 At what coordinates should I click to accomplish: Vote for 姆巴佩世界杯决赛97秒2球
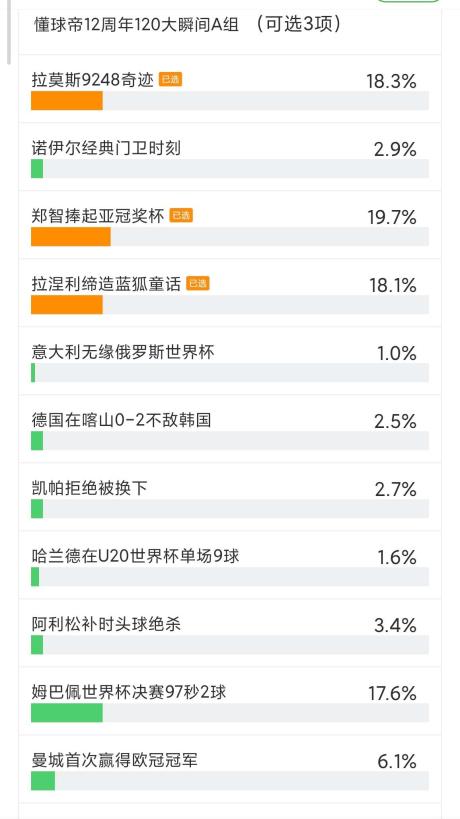230,700
